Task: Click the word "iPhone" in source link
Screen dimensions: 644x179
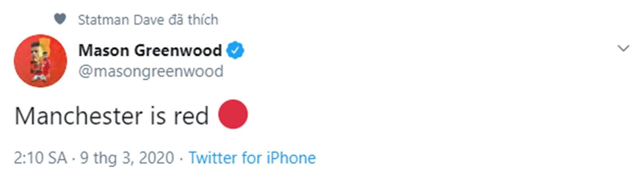Action: tap(291, 158)
